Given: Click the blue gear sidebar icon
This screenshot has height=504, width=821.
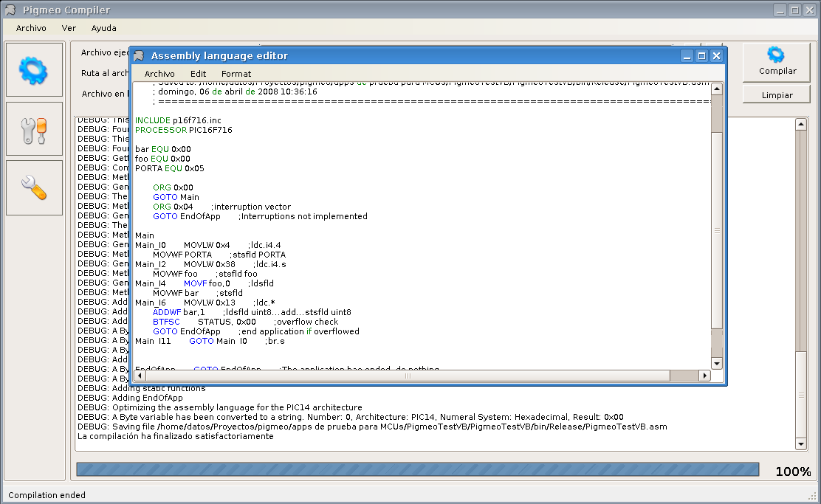Looking at the screenshot, I should click(34, 70).
